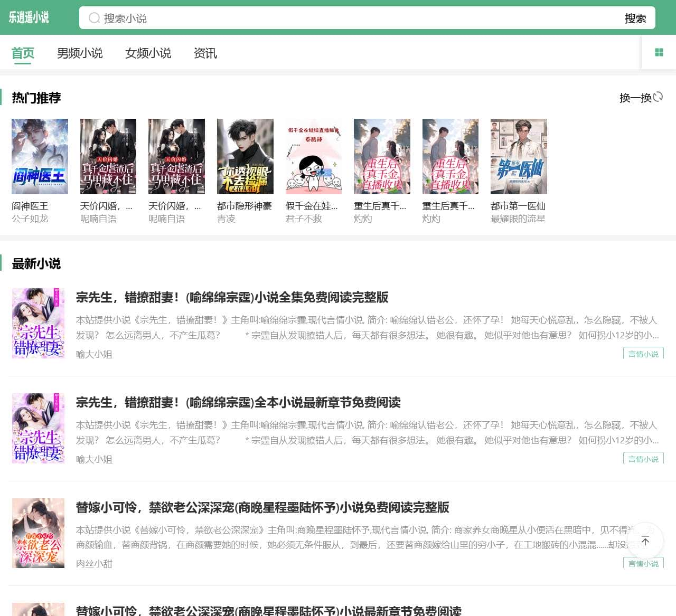Screen dimensions: 676x616
Task: Click the refresh icon beside 换一换
Action: (x=658, y=97)
